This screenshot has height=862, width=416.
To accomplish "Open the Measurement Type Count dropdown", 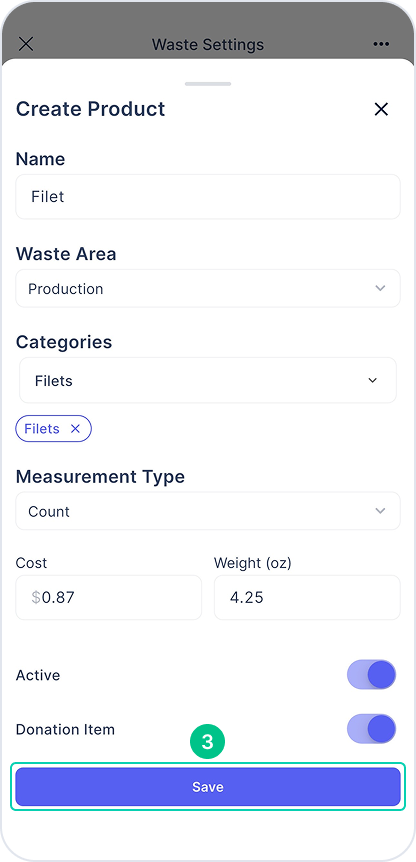I will point(208,511).
